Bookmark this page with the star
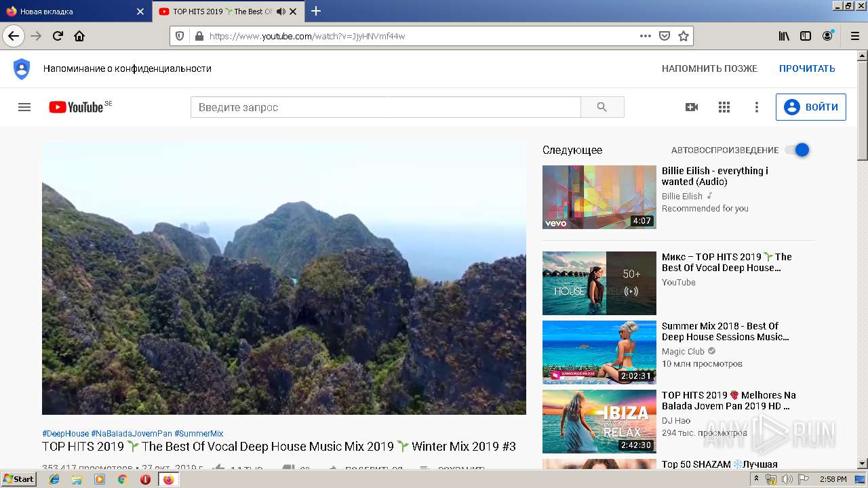The image size is (868, 488). coord(684,36)
